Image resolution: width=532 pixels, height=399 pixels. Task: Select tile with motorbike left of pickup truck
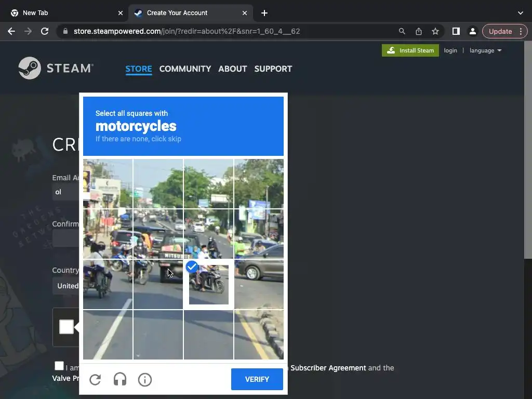click(x=158, y=284)
